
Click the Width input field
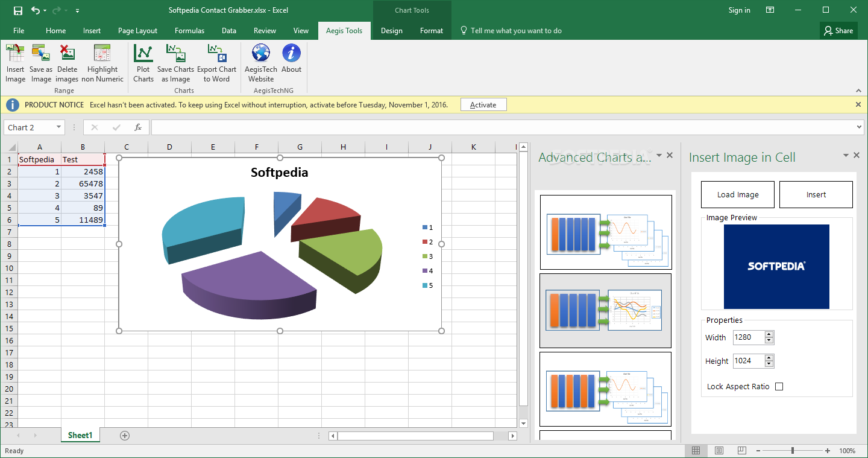click(748, 337)
